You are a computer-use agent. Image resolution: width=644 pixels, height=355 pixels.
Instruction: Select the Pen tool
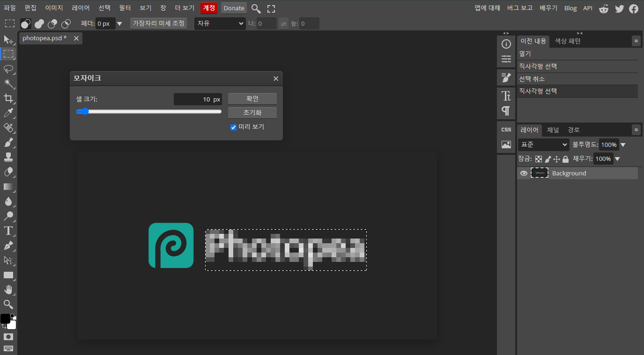[8, 246]
